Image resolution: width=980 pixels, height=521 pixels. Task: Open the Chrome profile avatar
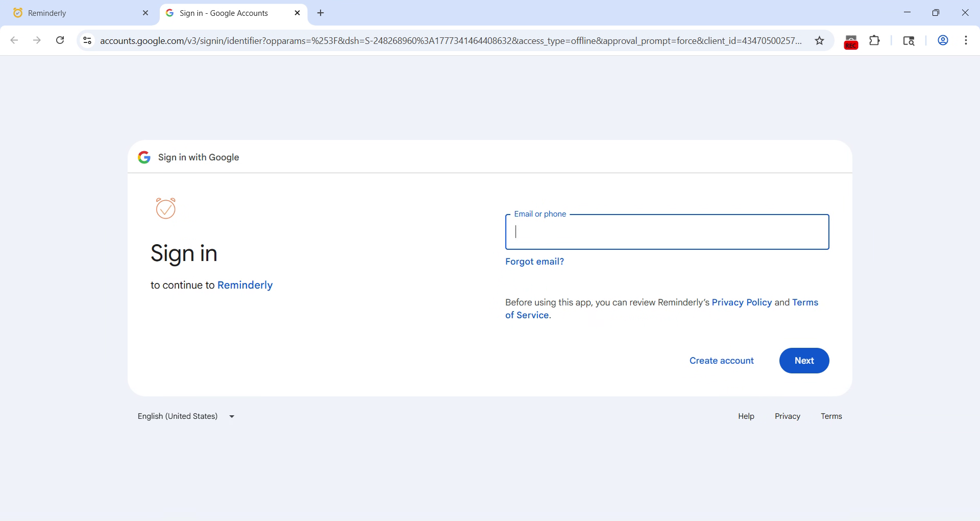click(943, 40)
